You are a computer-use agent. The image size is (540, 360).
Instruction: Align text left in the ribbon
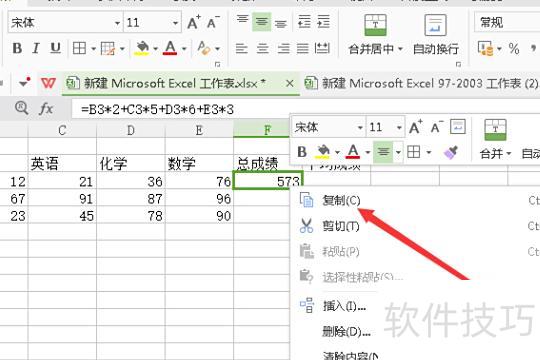[242, 48]
